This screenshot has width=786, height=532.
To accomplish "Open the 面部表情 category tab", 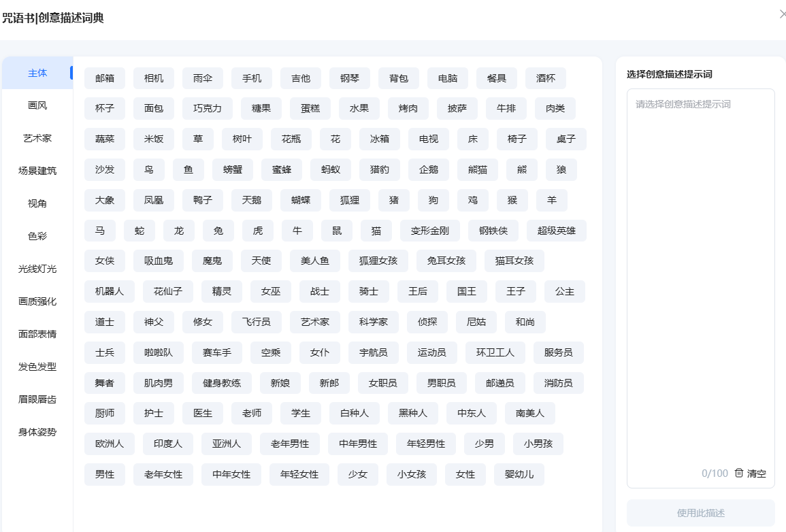I will pyautogui.click(x=37, y=334).
